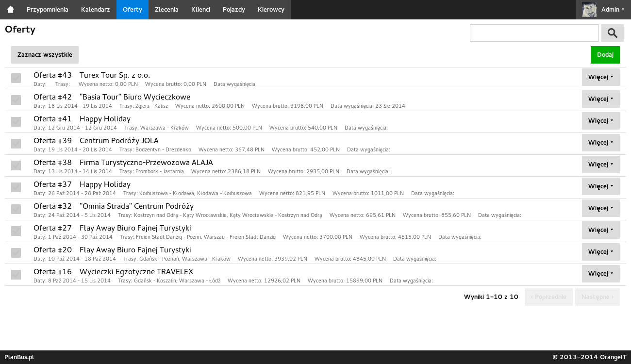Click the Zaznacz wszystkie button
Image resolution: width=631 pixels, height=364 pixels.
tap(45, 55)
